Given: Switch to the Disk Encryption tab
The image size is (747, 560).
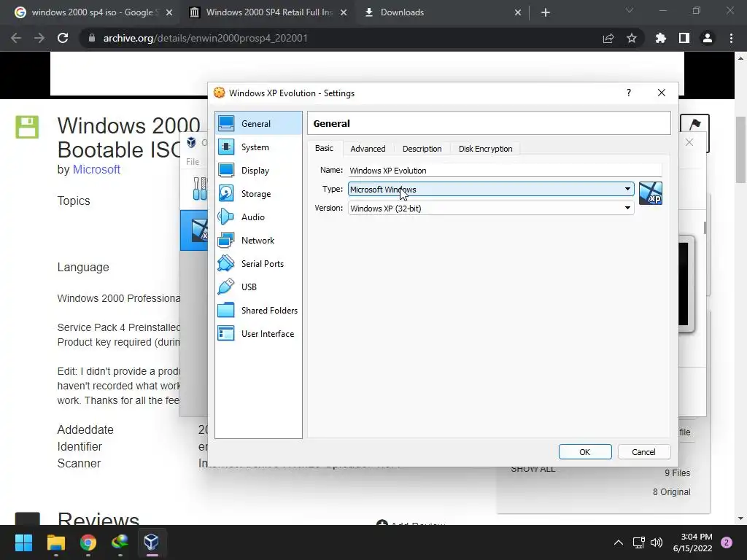Looking at the screenshot, I should (485, 149).
